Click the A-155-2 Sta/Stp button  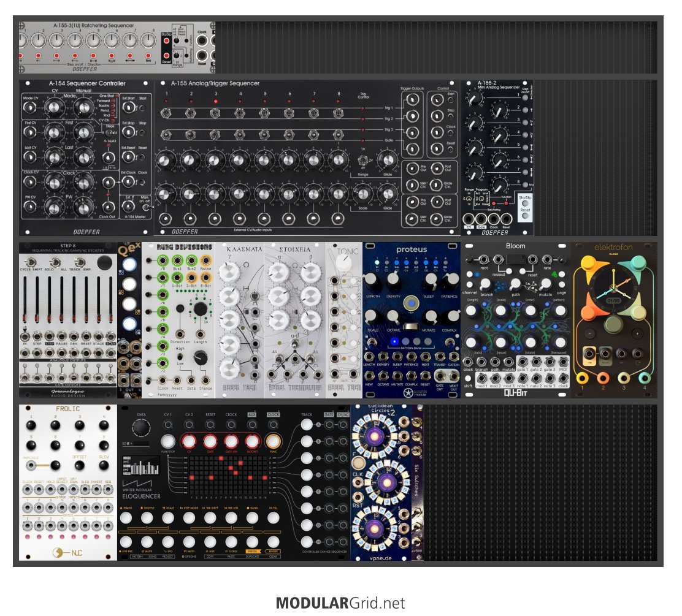(x=525, y=203)
